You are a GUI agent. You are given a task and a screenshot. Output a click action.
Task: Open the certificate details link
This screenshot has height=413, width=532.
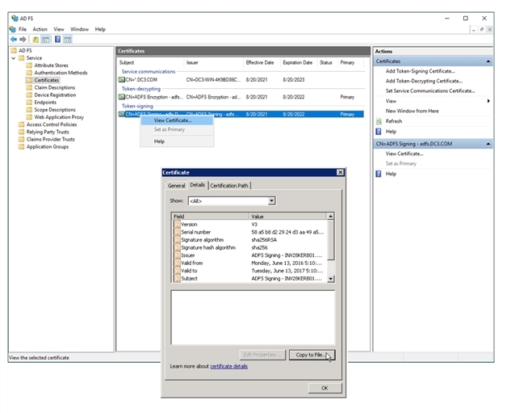pos(229,366)
